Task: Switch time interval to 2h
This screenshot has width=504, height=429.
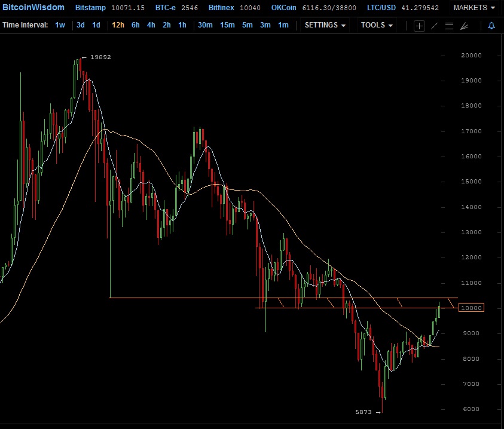Action: tap(166, 25)
